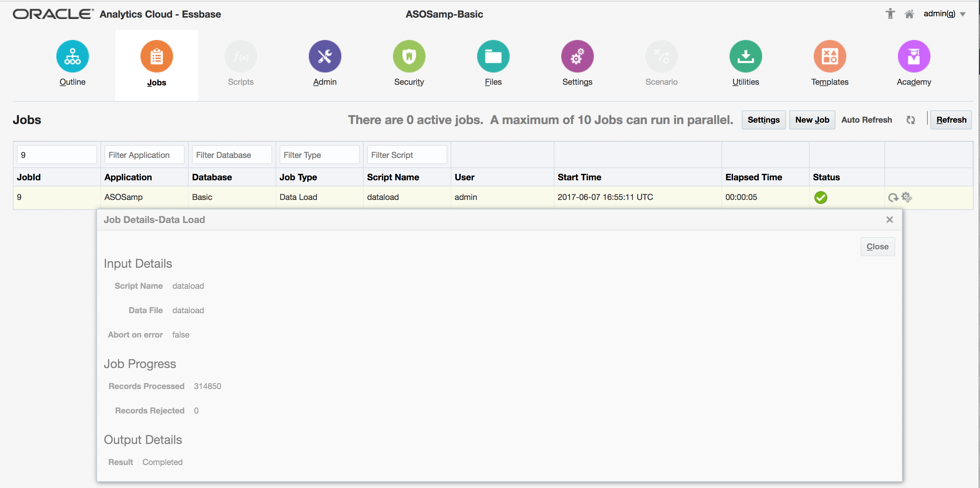Open job 9 details gear icon
The height and width of the screenshot is (488, 980).
pos(907,197)
